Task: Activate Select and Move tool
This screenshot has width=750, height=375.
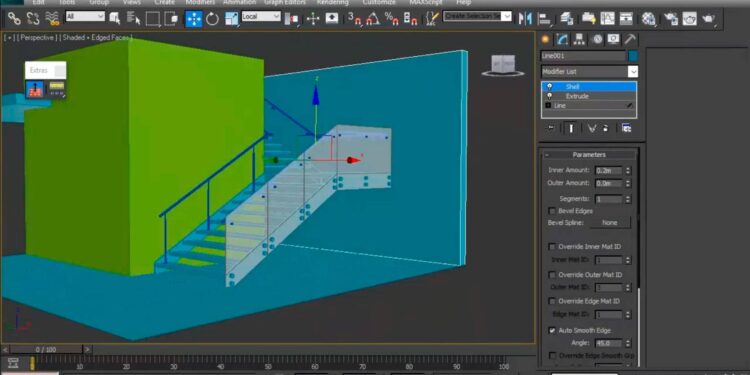Action: click(x=194, y=19)
